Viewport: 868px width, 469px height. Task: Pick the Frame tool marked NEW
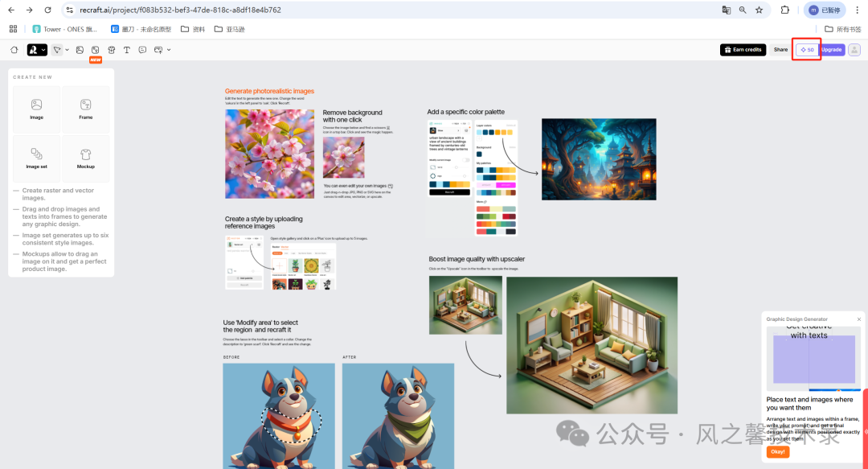click(95, 50)
